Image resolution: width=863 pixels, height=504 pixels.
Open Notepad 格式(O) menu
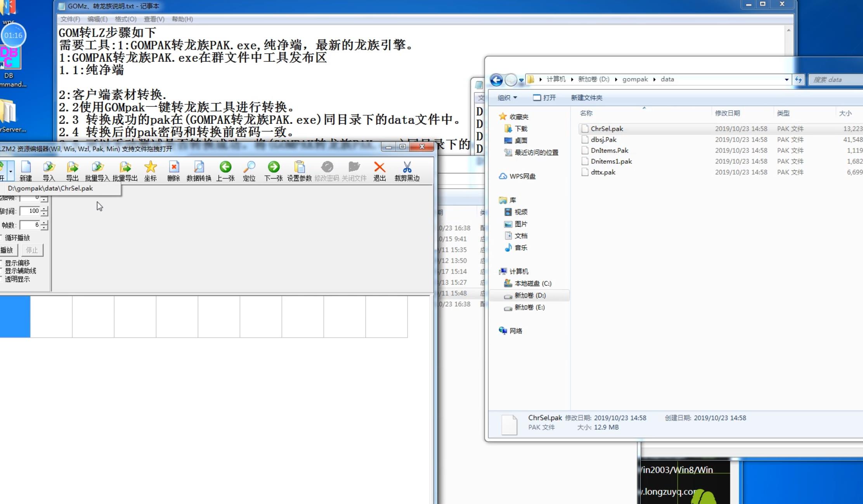click(x=125, y=19)
